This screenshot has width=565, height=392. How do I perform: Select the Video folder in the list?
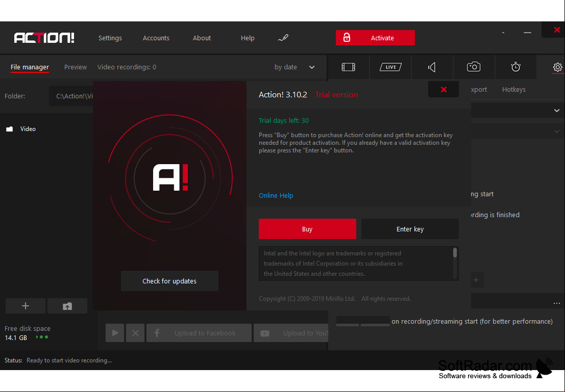28,129
